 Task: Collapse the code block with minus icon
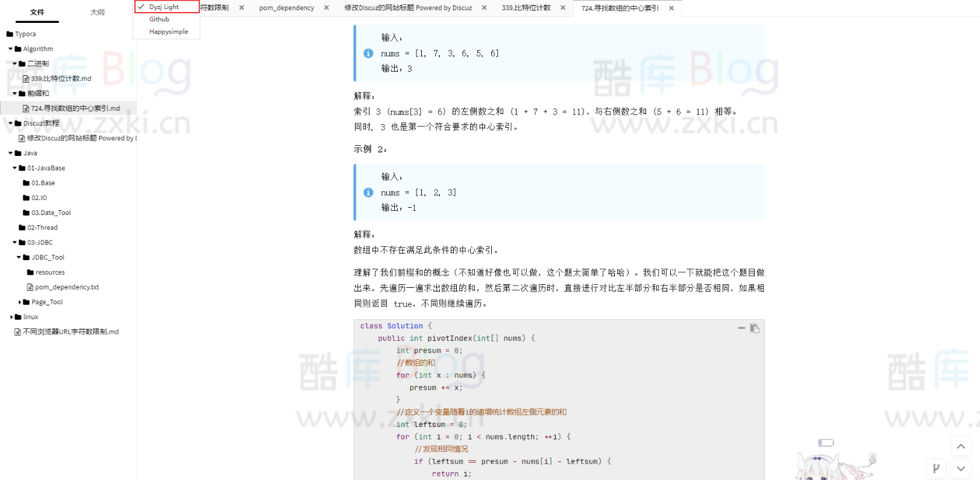pyautogui.click(x=741, y=328)
